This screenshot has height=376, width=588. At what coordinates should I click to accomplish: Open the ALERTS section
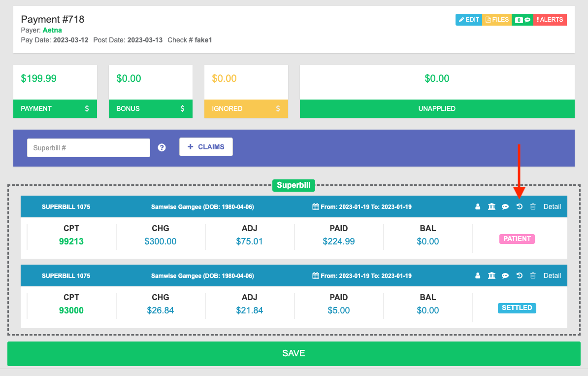point(550,20)
